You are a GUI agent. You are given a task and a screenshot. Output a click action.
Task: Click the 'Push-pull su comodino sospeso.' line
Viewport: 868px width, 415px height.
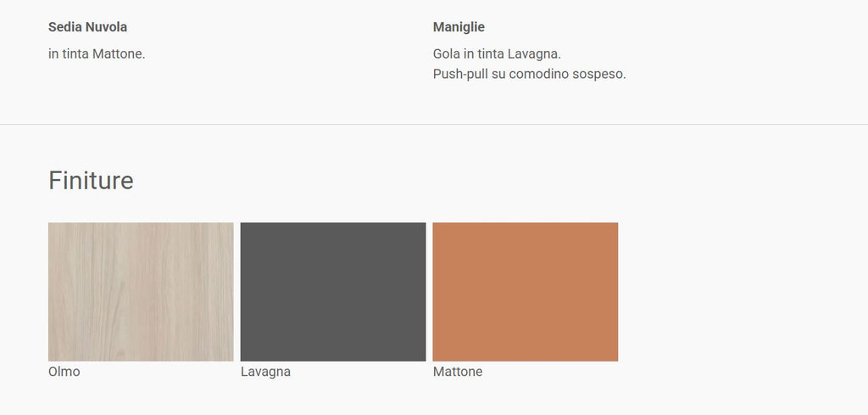pyautogui.click(x=529, y=74)
